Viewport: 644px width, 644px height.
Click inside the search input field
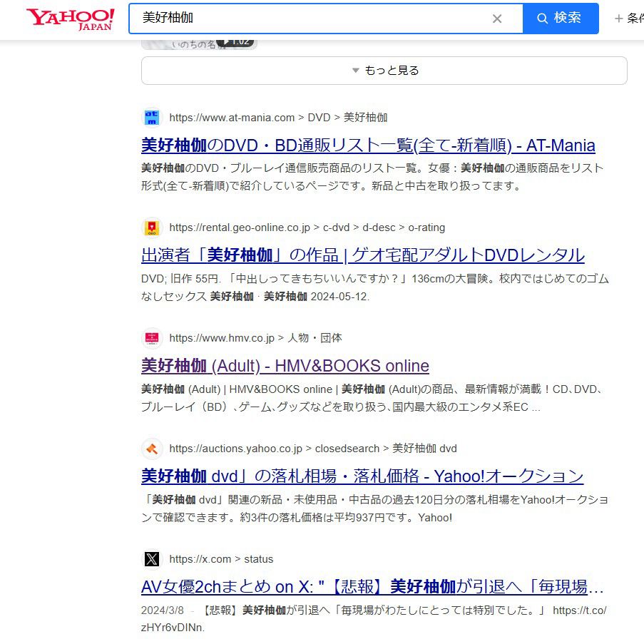[x=307, y=19]
